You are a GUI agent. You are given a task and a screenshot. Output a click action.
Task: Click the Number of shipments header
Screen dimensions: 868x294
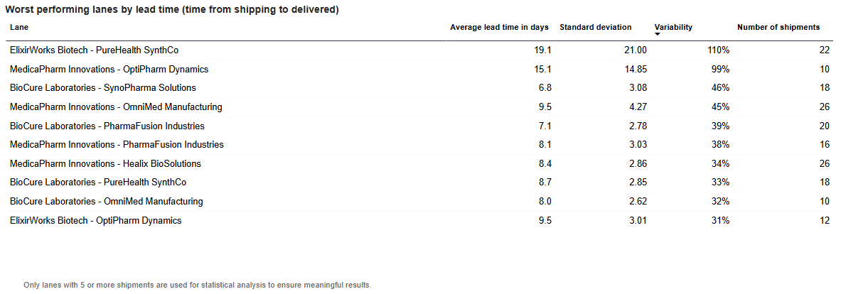coord(778,27)
